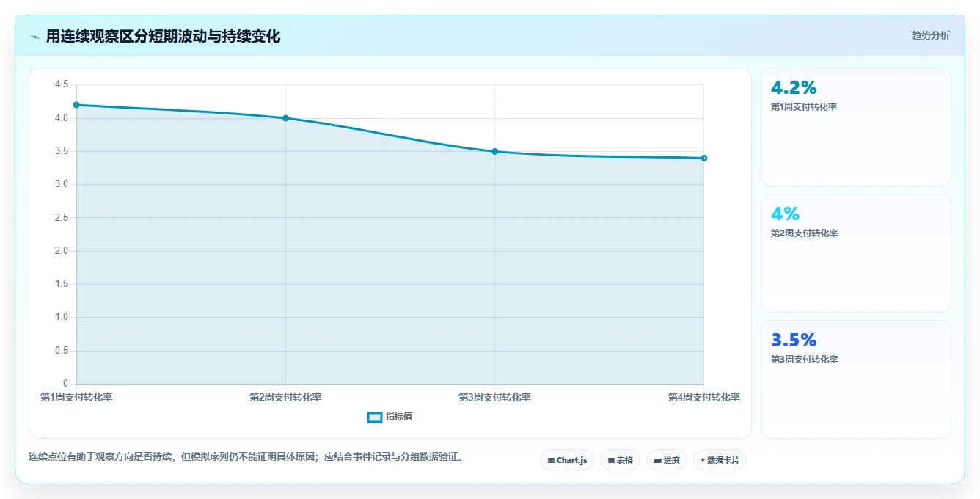
Task: Select the Chart.js tag button
Action: point(567,460)
